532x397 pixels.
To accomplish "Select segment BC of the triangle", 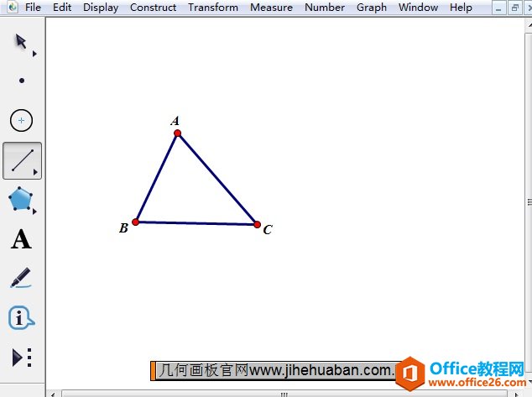I will tap(196, 223).
